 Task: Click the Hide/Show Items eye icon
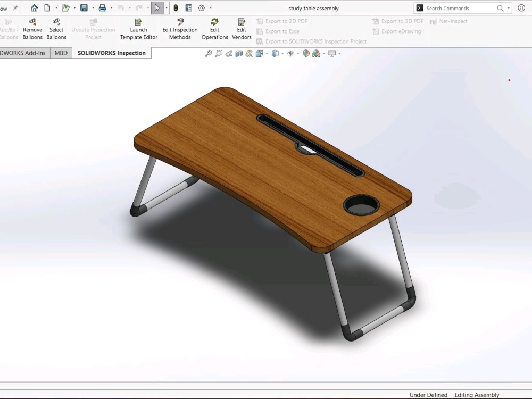pos(290,53)
